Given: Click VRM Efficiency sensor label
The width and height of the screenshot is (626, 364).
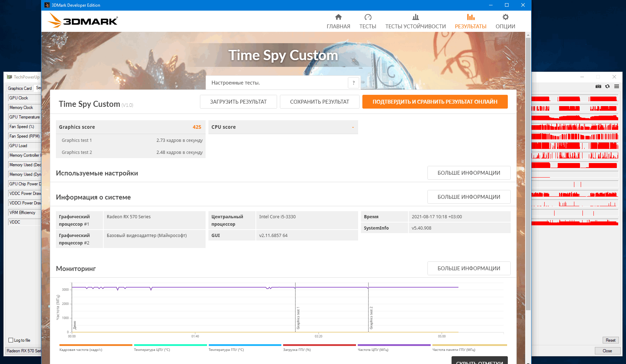Looking at the screenshot, I should [24, 213].
